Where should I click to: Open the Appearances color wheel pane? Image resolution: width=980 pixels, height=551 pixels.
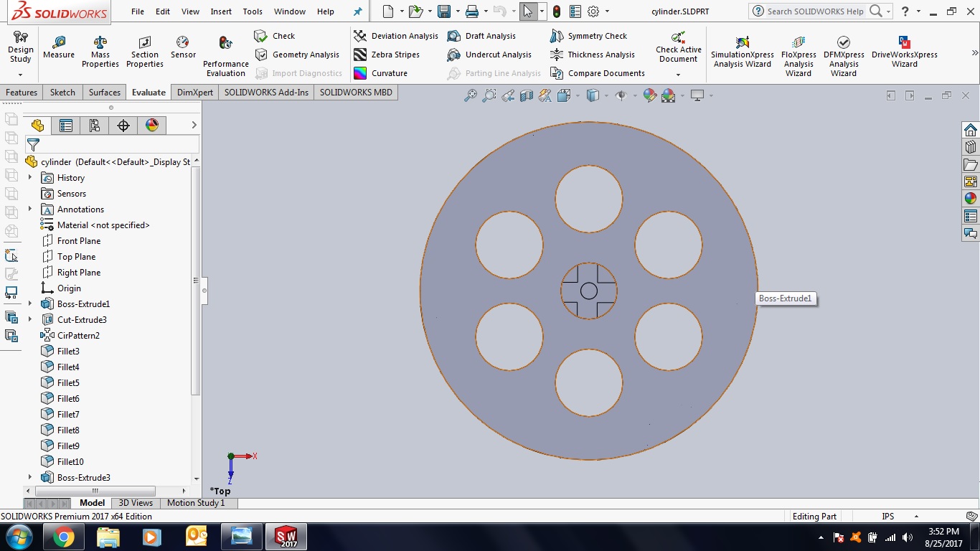point(971,199)
